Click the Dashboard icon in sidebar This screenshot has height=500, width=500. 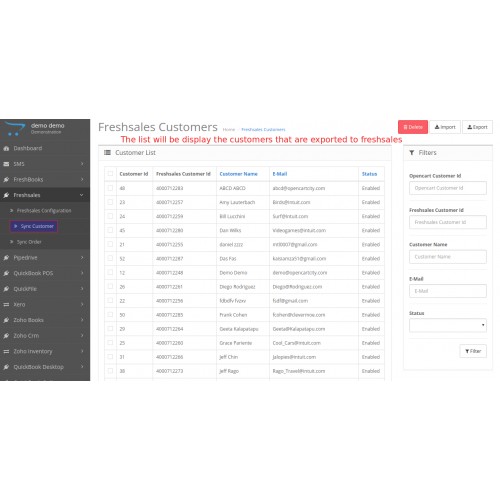(6, 148)
